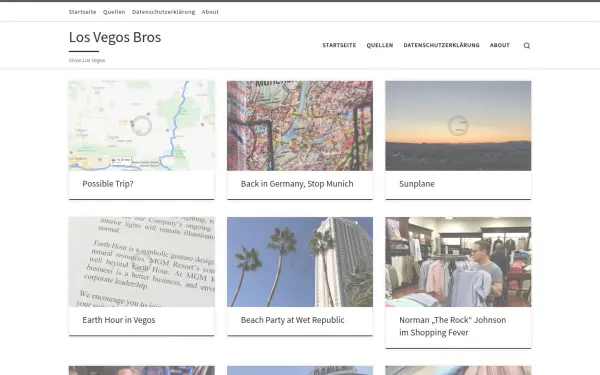Image resolution: width=600 pixels, height=375 pixels.
Task: Open About in the top bar
Action: [210, 12]
